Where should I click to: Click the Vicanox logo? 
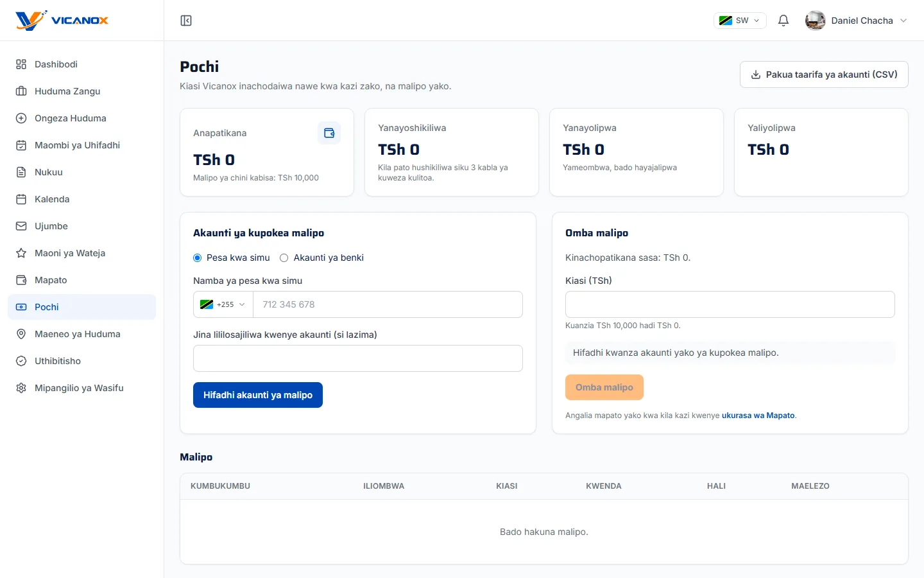62,21
